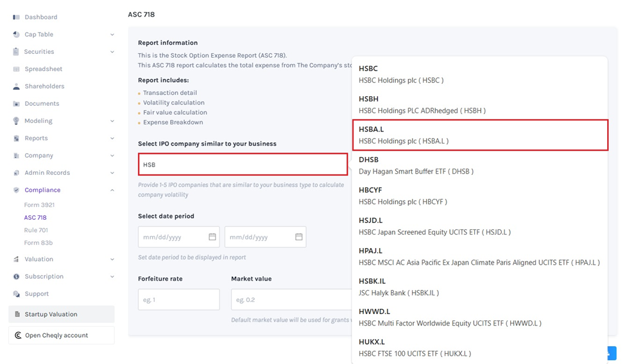Viewport: 625px width, 364px height.
Task: Click the Shareholders person icon
Action: 16,87
